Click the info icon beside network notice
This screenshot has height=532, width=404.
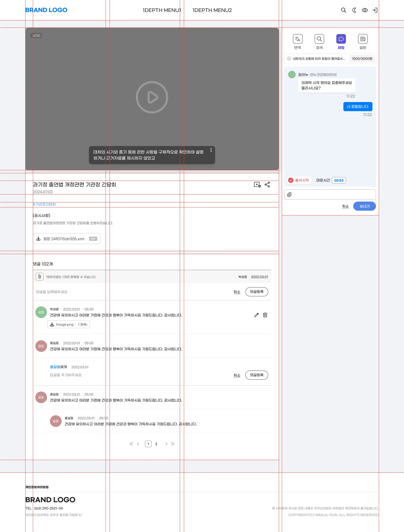coord(289,59)
